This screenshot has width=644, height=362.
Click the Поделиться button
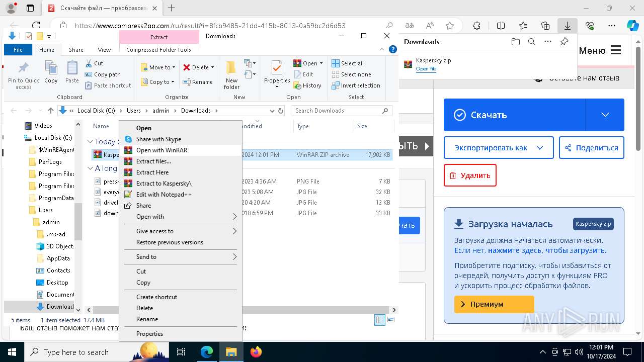pyautogui.click(x=592, y=148)
